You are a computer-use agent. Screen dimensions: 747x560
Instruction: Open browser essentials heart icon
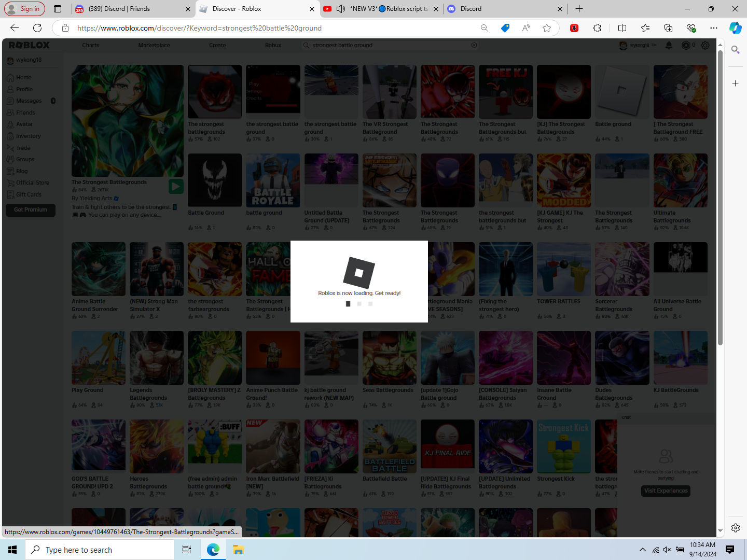pos(691,28)
